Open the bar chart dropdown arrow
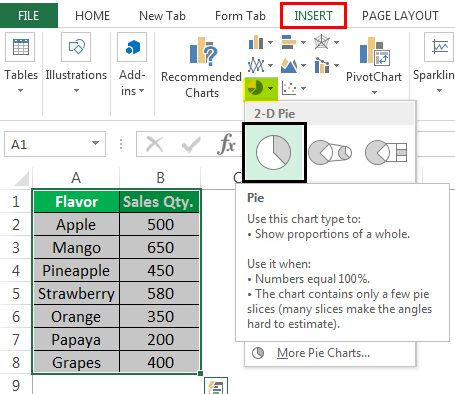The width and height of the screenshot is (455, 394). (x=303, y=42)
